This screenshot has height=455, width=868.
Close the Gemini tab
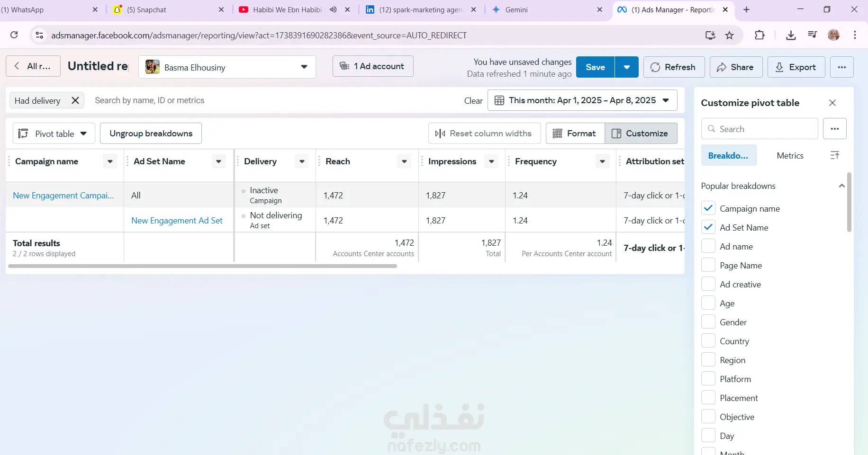point(600,9)
